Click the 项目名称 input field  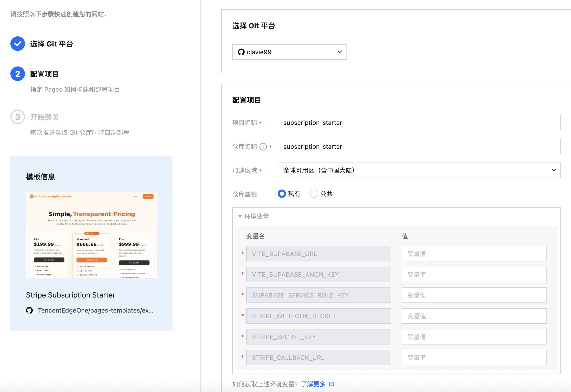tap(419, 123)
